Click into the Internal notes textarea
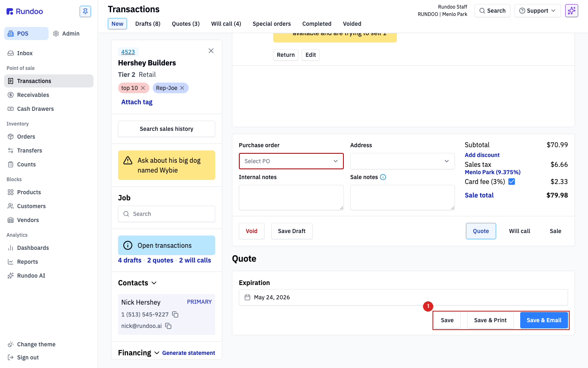Screen dimensions: 588x368 (x=291, y=197)
